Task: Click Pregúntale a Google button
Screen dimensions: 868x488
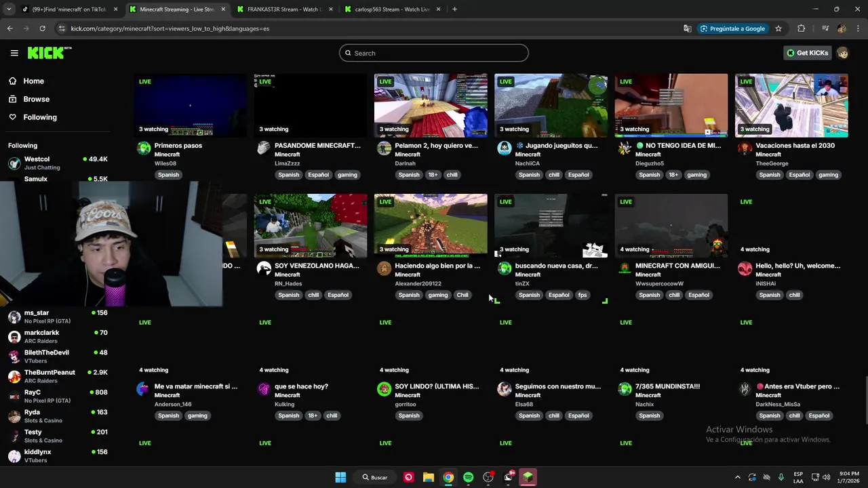Action: tap(732, 28)
